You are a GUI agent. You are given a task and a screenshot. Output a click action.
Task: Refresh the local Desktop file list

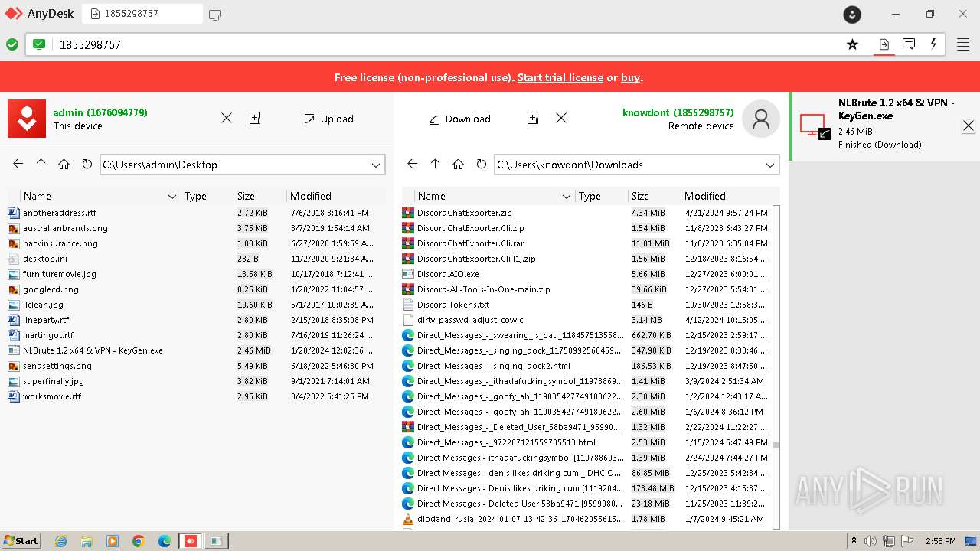[87, 164]
